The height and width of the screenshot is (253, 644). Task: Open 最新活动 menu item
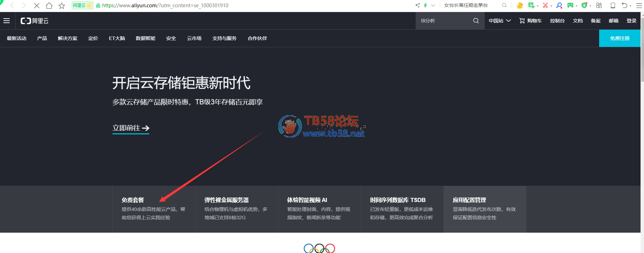point(17,38)
